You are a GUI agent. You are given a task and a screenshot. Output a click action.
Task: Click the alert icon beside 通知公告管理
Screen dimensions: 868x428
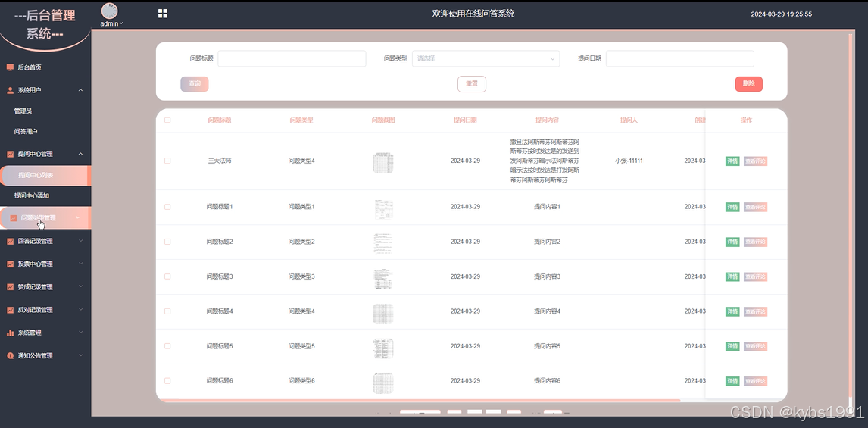(10, 356)
